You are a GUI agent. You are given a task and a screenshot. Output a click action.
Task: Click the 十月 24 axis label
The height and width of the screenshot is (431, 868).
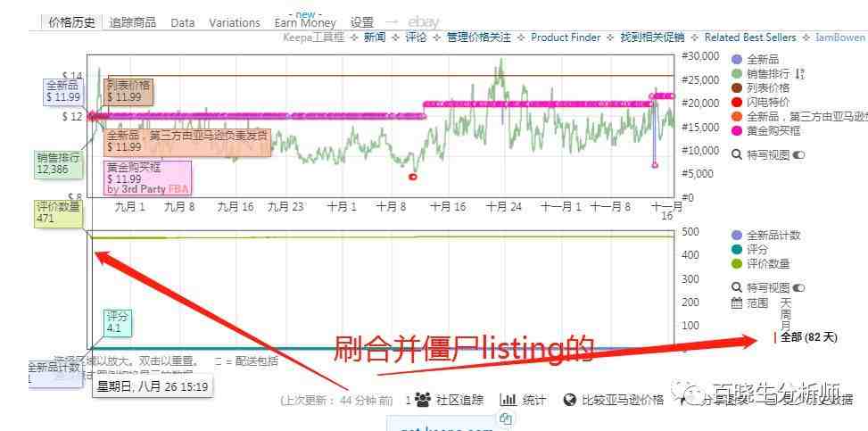tap(504, 207)
